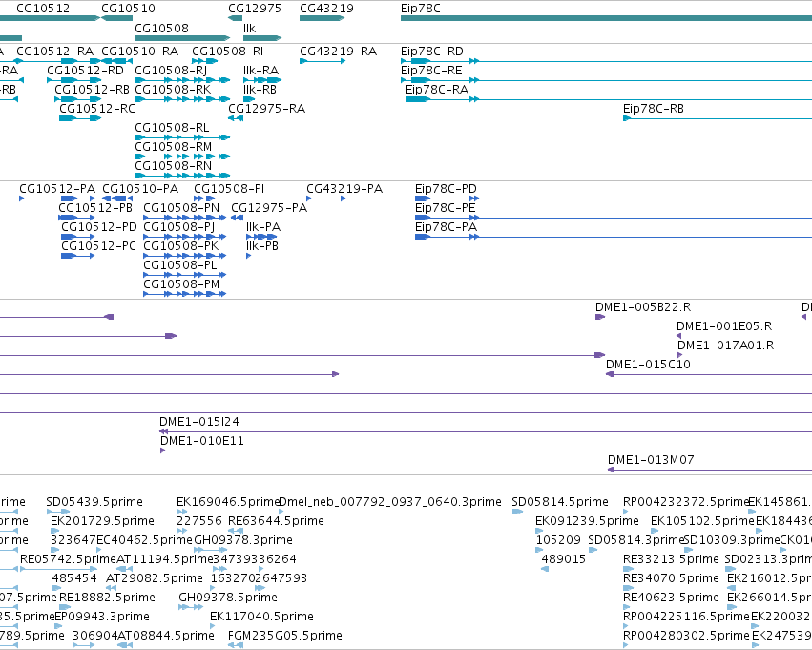Click protein label CG10508-PI
812x650 pixels.
[229, 189]
